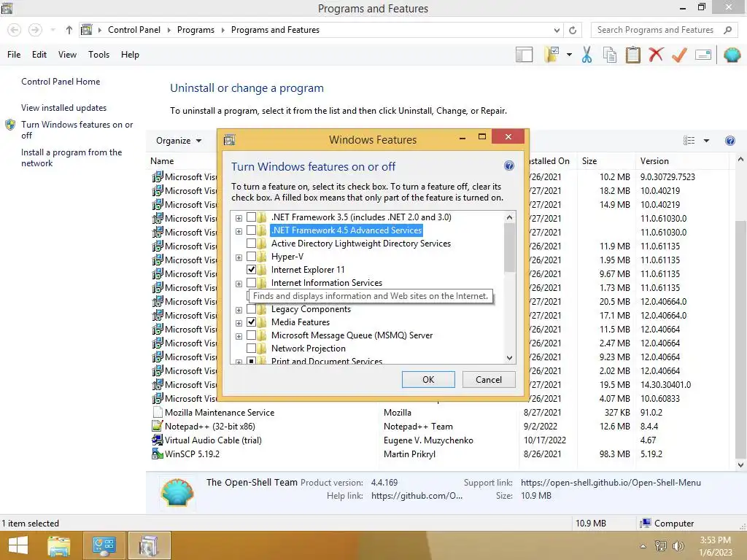The image size is (747, 560).
Task: Open address bar history dropdown arrow
Action: pyautogui.click(x=557, y=30)
